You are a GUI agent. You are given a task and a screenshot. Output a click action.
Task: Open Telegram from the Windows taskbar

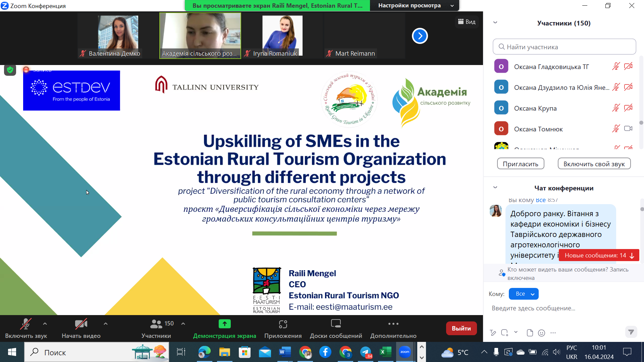366,352
